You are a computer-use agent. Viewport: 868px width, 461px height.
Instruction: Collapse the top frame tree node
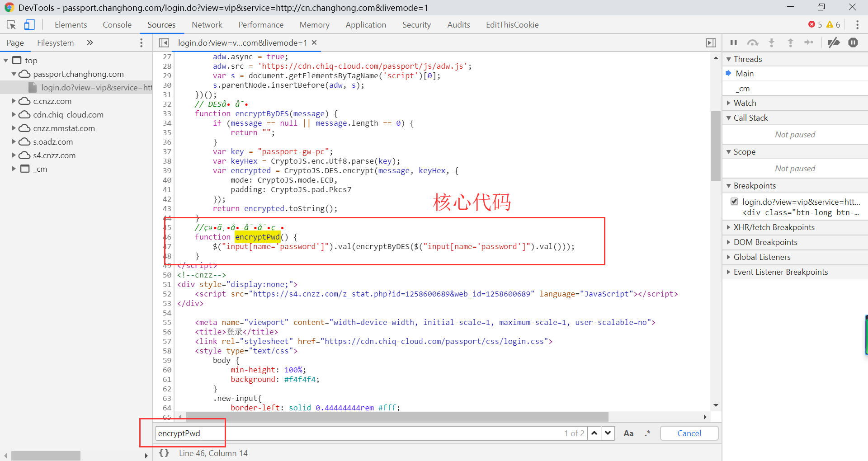[6, 61]
